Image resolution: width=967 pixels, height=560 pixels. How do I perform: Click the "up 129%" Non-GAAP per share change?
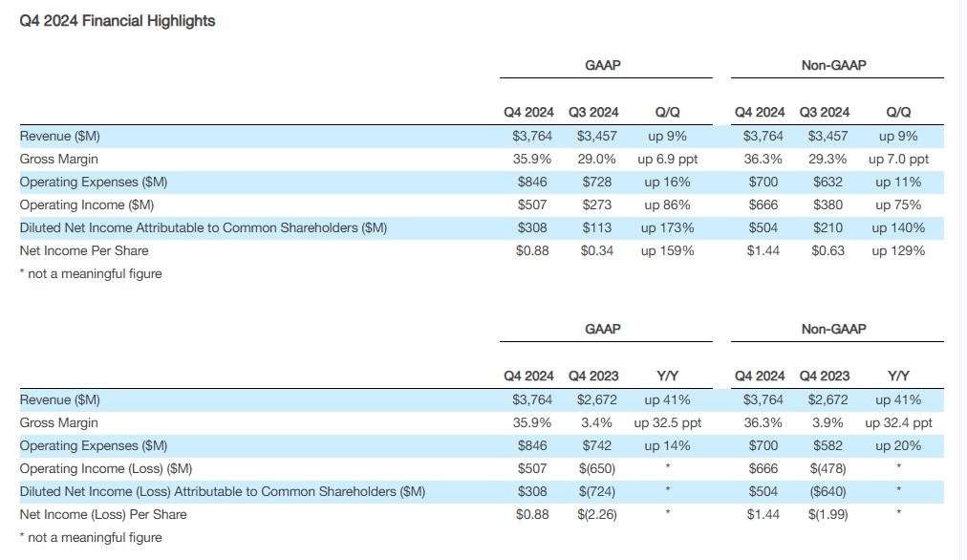click(898, 250)
